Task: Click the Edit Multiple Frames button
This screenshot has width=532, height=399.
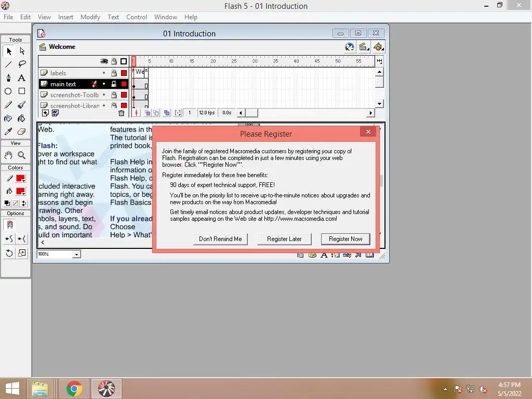Action: click(x=167, y=113)
